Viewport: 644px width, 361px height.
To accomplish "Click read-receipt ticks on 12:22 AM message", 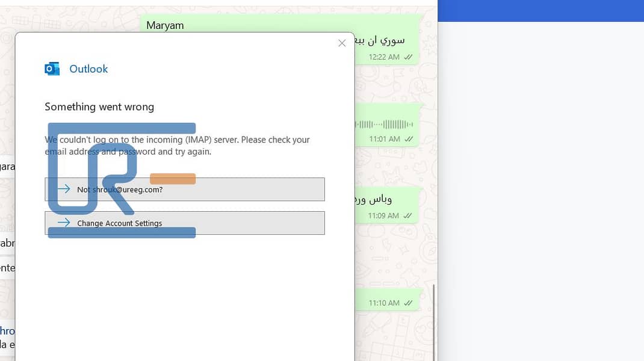I will [x=408, y=57].
